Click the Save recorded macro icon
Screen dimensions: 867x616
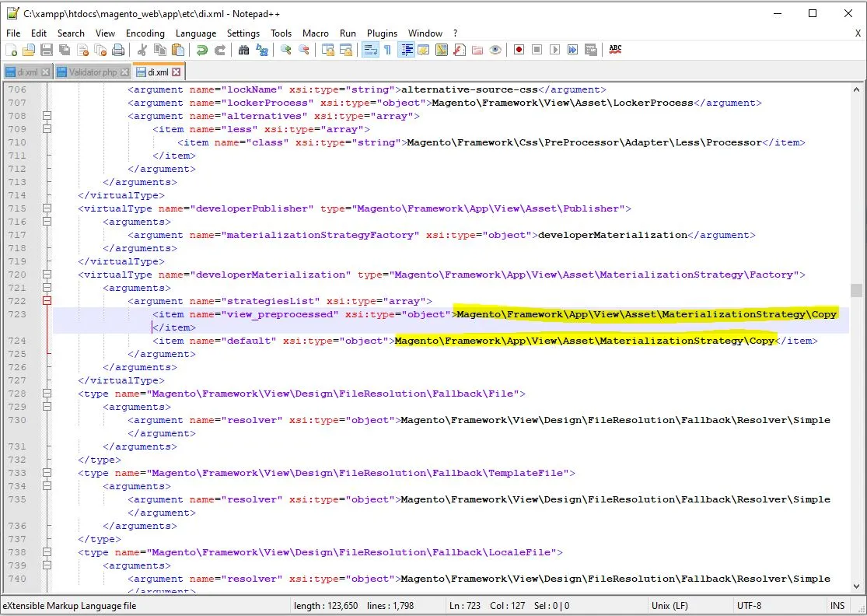coord(590,51)
